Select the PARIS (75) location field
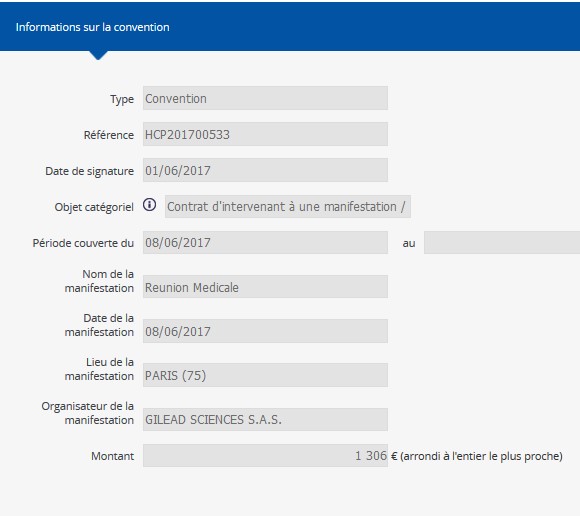Image resolution: width=580 pixels, height=516 pixels. [265, 375]
